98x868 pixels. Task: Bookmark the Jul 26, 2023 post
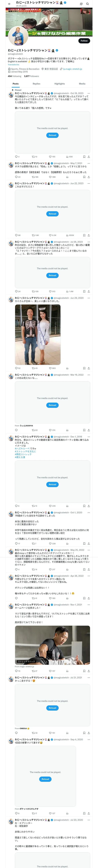click(84, 292)
